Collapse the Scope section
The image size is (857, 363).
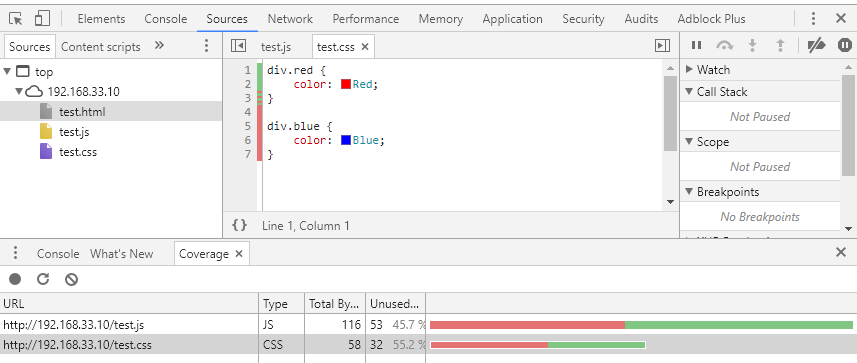[689, 142]
